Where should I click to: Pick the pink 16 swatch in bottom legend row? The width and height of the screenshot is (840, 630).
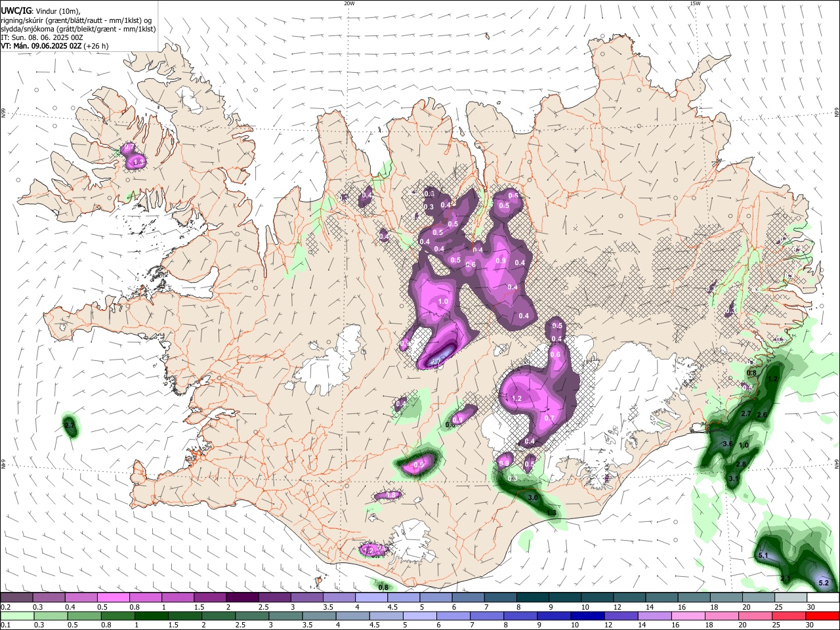pos(690,616)
